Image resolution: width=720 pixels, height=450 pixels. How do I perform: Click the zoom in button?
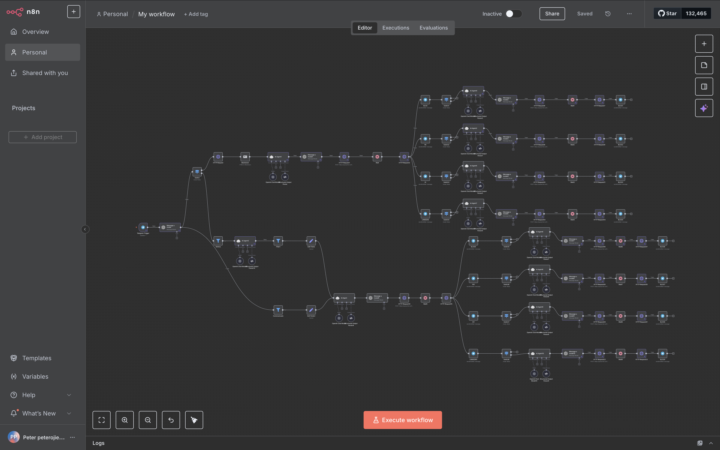point(124,420)
